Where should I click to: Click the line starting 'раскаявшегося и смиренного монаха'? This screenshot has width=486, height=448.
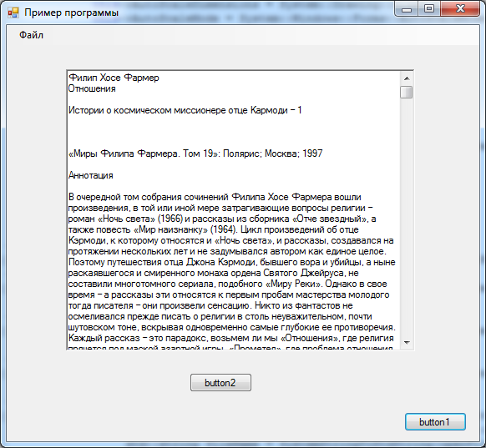pyautogui.click(x=213, y=273)
